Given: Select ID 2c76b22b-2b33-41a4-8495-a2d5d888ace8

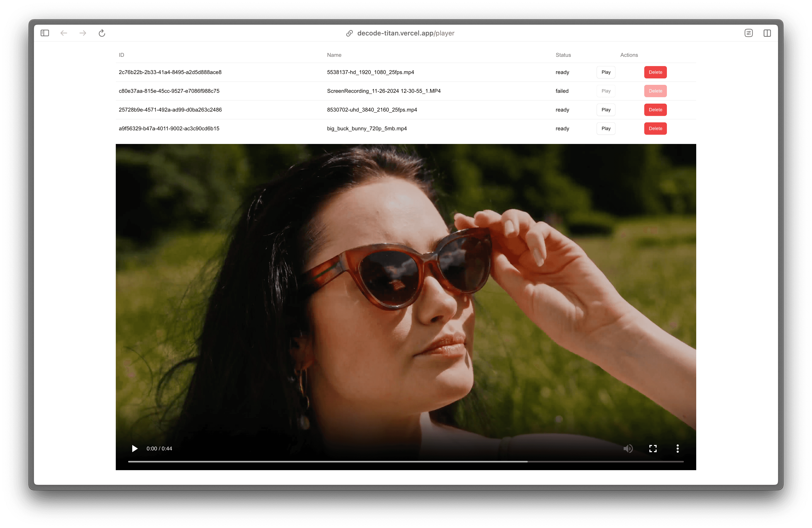Looking at the screenshot, I should tap(170, 72).
